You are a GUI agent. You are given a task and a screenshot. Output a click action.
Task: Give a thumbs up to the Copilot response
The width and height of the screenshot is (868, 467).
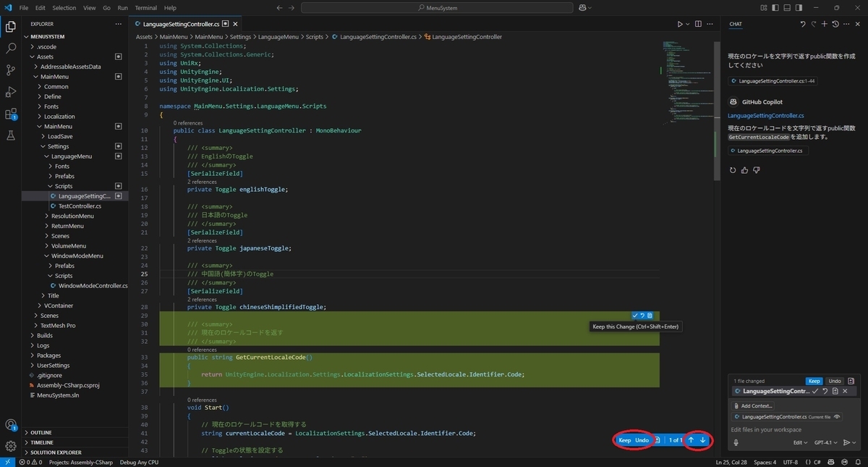[744, 170]
